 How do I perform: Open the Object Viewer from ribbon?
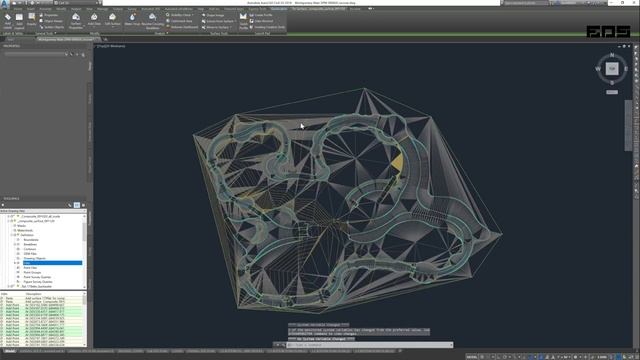[x=51, y=21]
